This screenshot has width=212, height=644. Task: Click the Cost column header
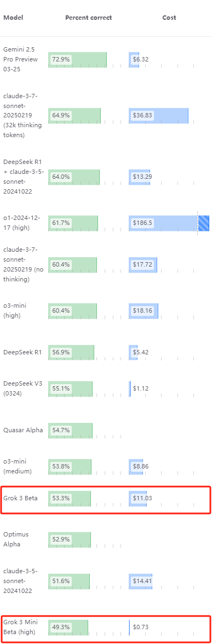169,18
